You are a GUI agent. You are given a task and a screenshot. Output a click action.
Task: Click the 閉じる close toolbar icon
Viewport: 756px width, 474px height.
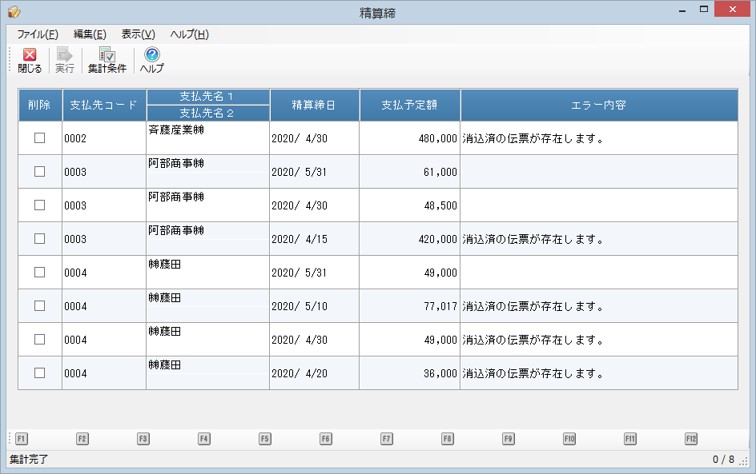tap(29, 54)
